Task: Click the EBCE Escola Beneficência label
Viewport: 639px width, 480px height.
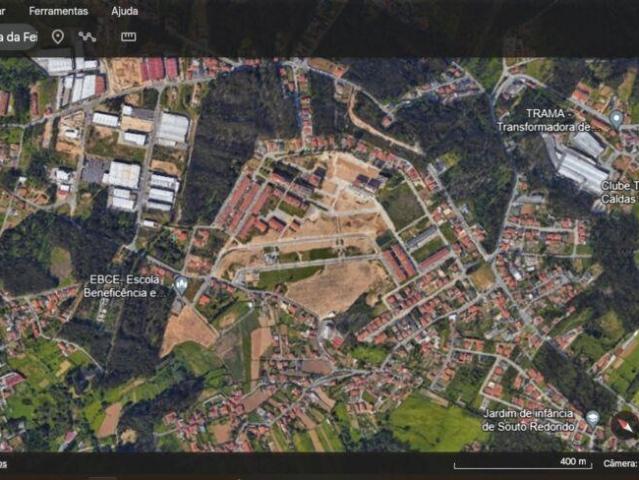Action: (x=126, y=286)
